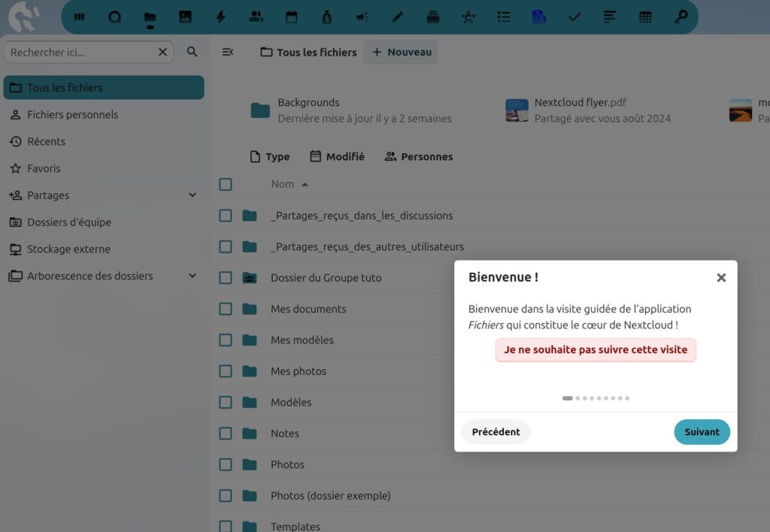
Task: Check the Photos (dossier exemple) checkbox
Action: point(226,496)
